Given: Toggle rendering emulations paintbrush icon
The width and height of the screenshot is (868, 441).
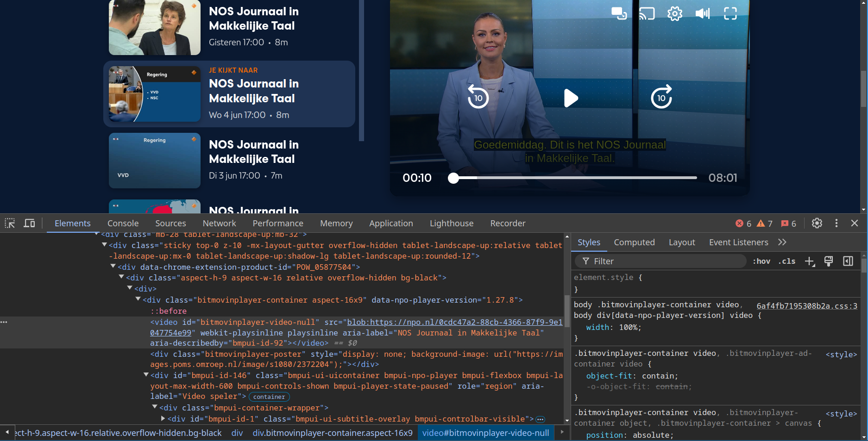Looking at the screenshot, I should 829,261.
